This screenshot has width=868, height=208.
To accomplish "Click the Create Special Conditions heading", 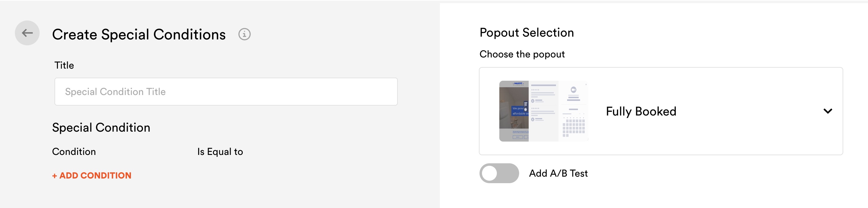I will pyautogui.click(x=139, y=34).
